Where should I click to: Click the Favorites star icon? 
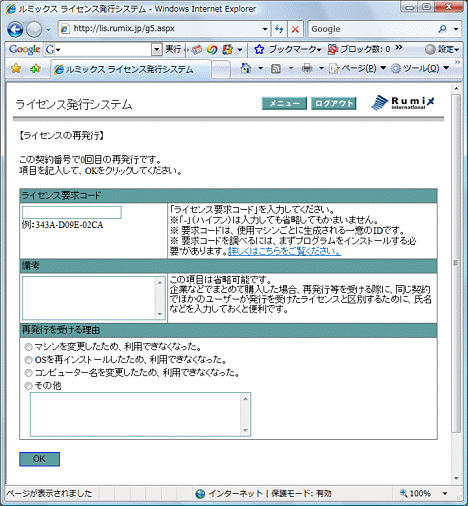click(x=16, y=68)
